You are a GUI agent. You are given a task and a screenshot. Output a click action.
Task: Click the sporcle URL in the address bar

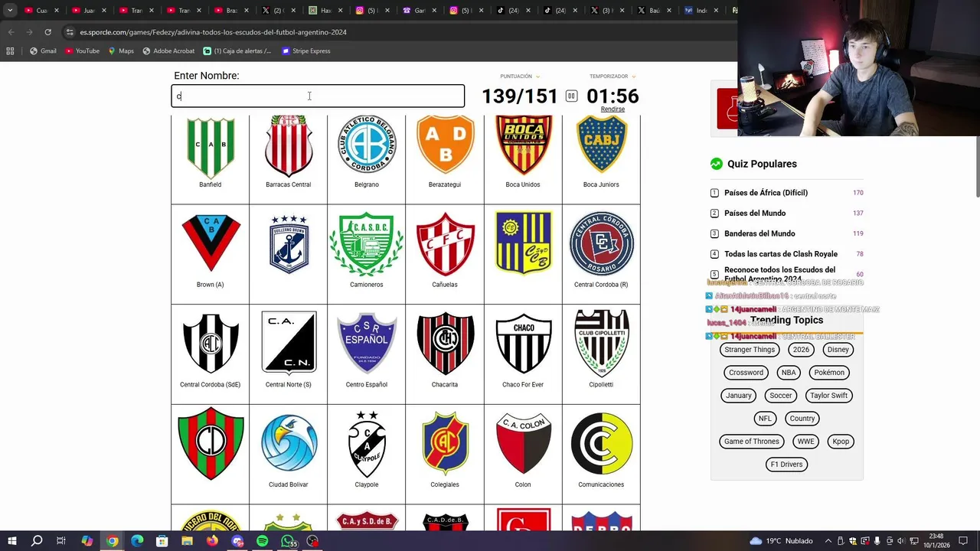214,32
